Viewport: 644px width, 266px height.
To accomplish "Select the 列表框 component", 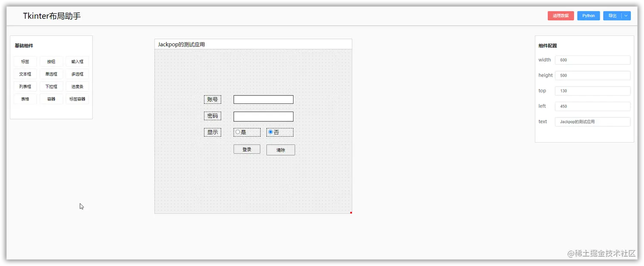I will tap(25, 86).
